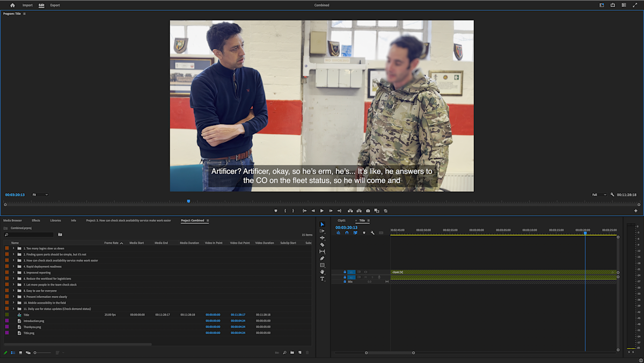
Task: Click the project panel search field
Action: pos(30,235)
